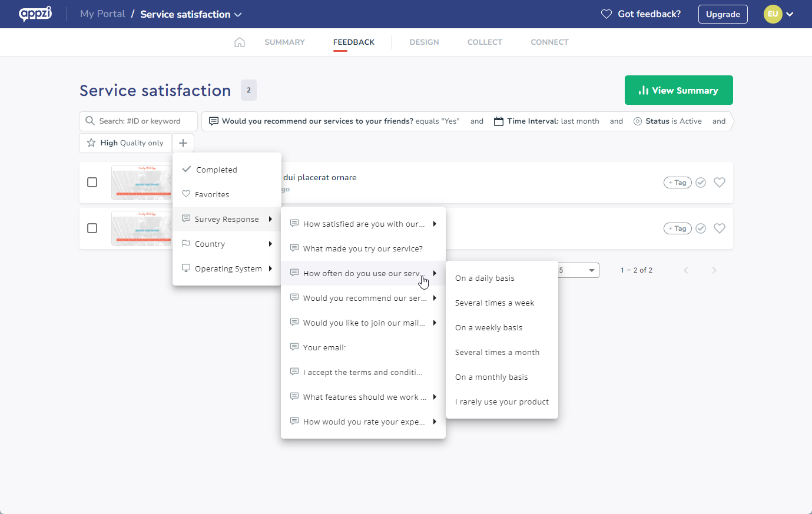Check the second feedback item's checkbox
The height and width of the screenshot is (514, 812).
(92, 228)
